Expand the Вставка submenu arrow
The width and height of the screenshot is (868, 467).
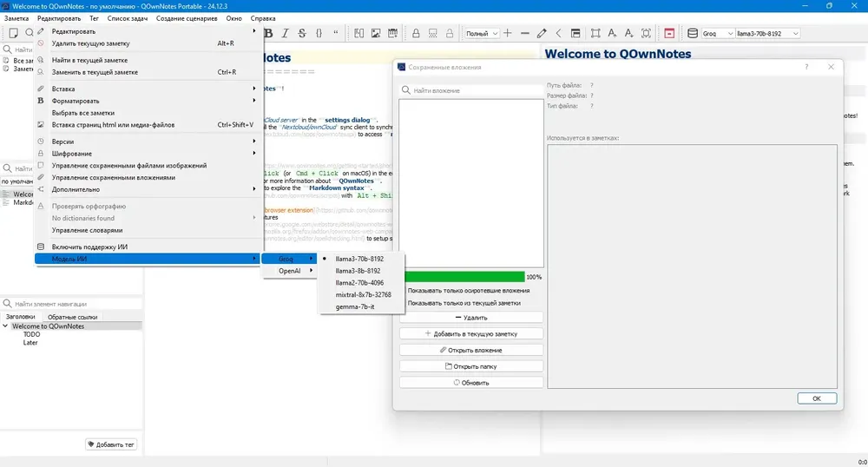point(254,89)
